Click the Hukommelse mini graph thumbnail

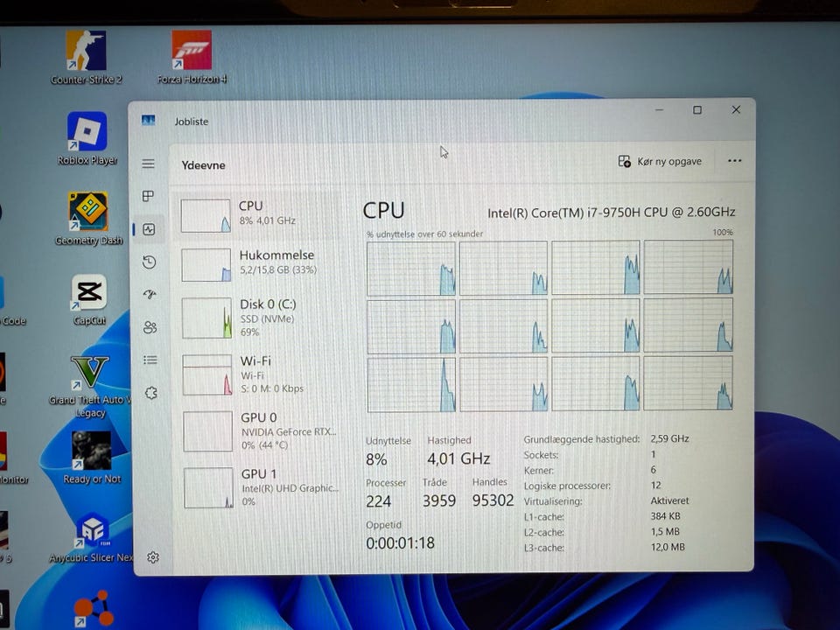pyautogui.click(x=206, y=264)
